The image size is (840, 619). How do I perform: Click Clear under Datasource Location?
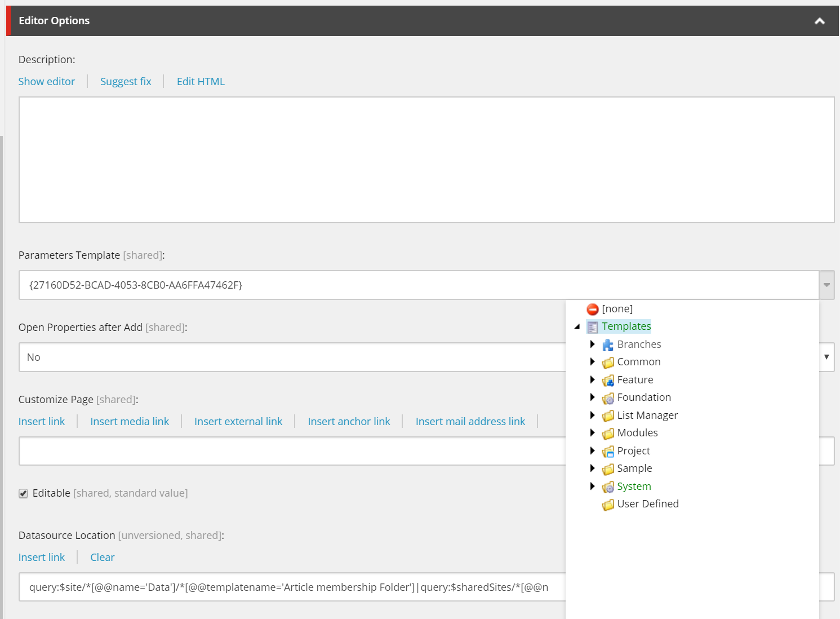pyautogui.click(x=102, y=558)
